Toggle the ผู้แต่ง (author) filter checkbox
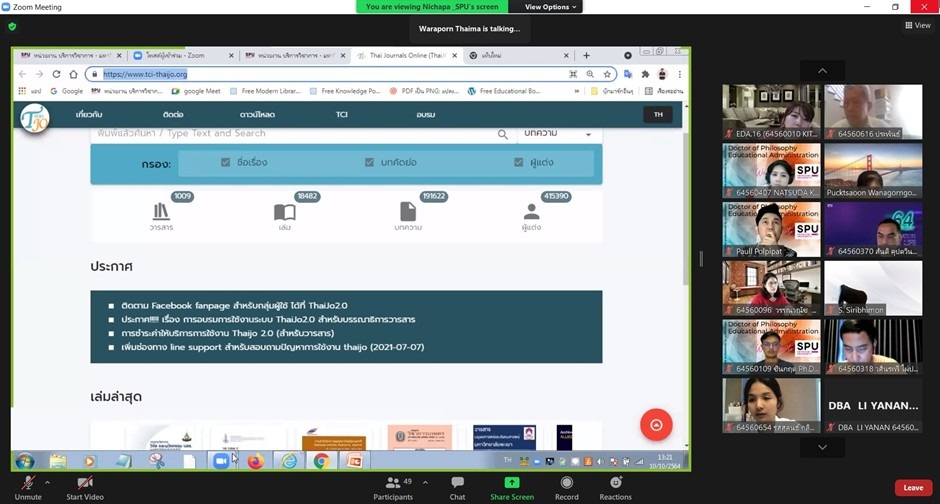Image resolution: width=940 pixels, height=504 pixels. pyautogui.click(x=519, y=162)
